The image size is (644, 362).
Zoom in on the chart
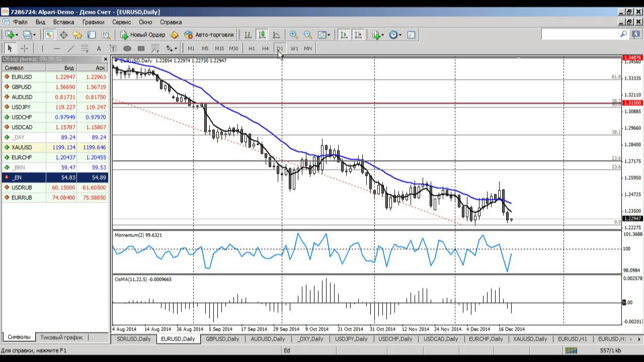click(293, 35)
